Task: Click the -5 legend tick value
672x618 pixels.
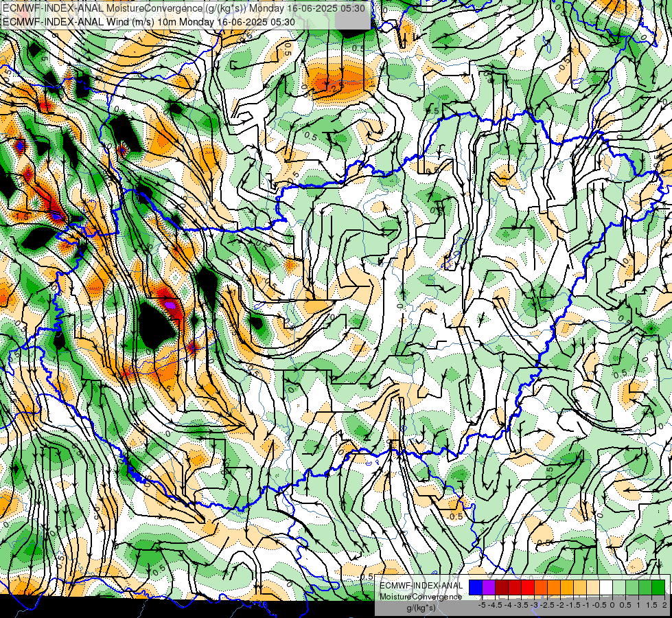Action: point(482,605)
